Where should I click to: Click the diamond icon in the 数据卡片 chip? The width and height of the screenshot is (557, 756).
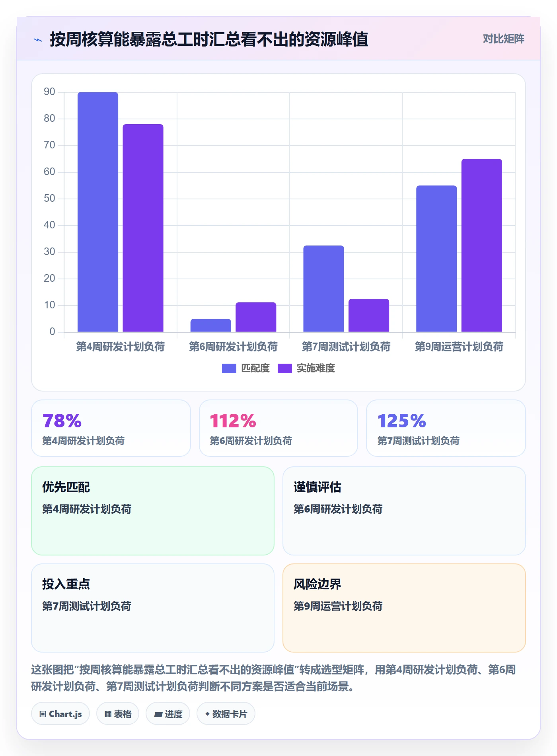[x=207, y=714]
